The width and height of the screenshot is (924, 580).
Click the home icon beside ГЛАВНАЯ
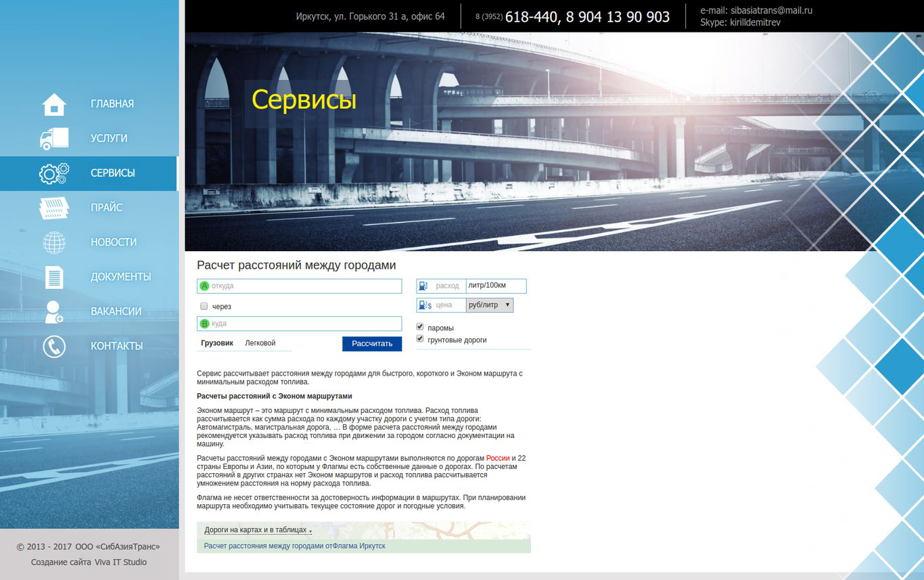[x=54, y=104]
